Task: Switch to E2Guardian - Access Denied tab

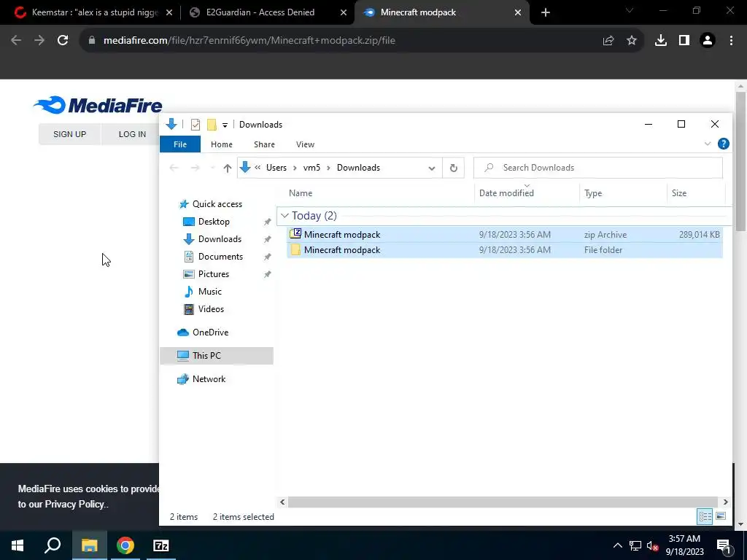Action: click(260, 13)
